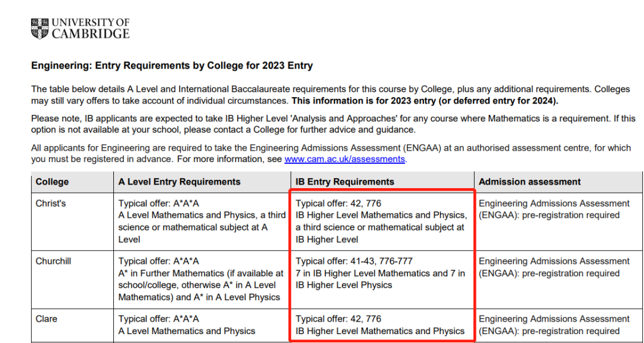
Task: Click Churchill's IB offer 41-43, 776-777 cell
Action: [382, 279]
